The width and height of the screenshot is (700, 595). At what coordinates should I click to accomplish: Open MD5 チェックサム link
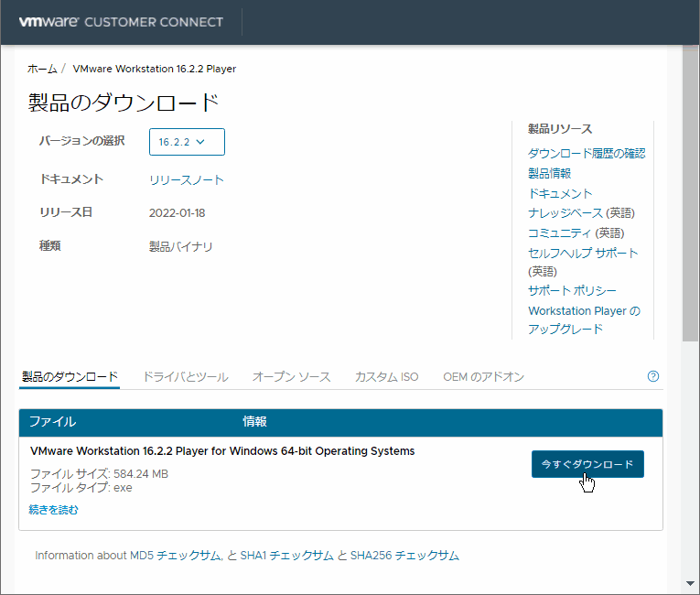[x=176, y=556]
